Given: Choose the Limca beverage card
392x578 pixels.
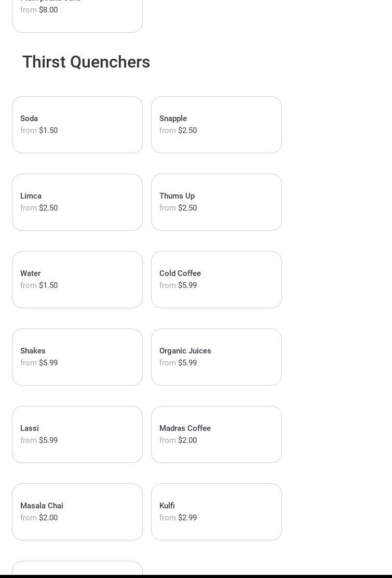Looking at the screenshot, I should (x=77, y=202).
